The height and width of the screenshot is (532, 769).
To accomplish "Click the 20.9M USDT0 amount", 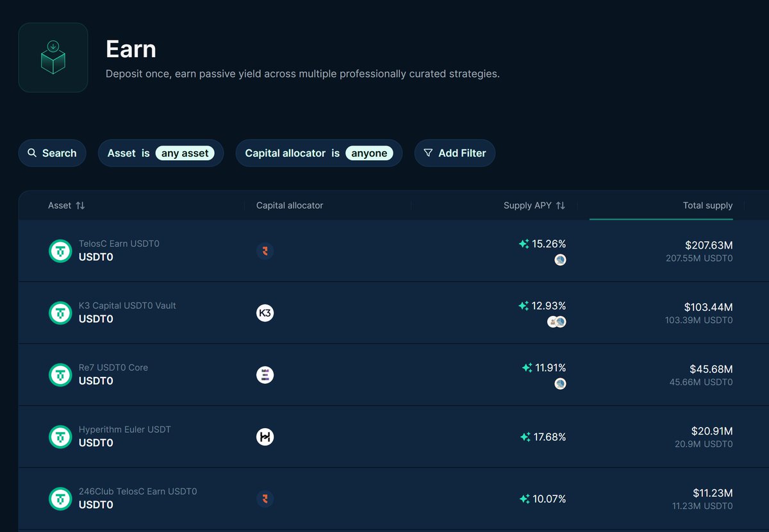I will (704, 444).
